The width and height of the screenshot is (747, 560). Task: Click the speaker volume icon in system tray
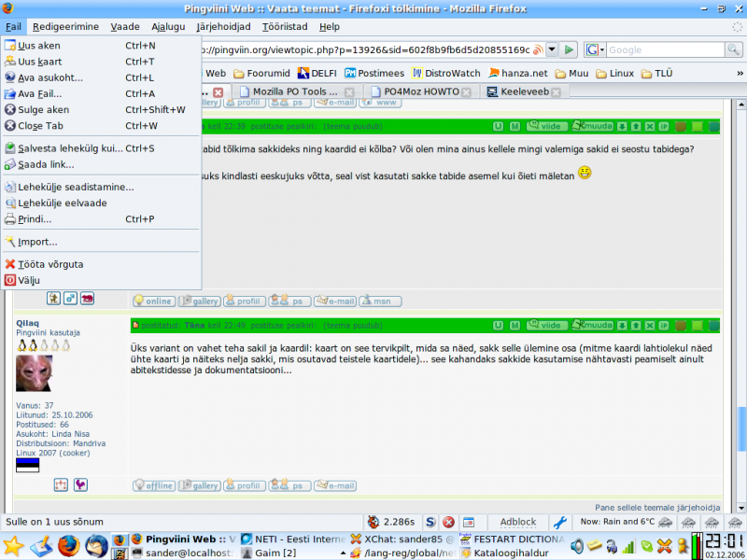pyautogui.click(x=577, y=547)
